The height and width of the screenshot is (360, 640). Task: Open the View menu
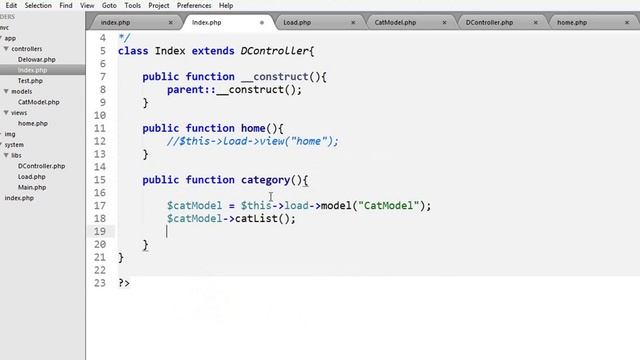87,6
